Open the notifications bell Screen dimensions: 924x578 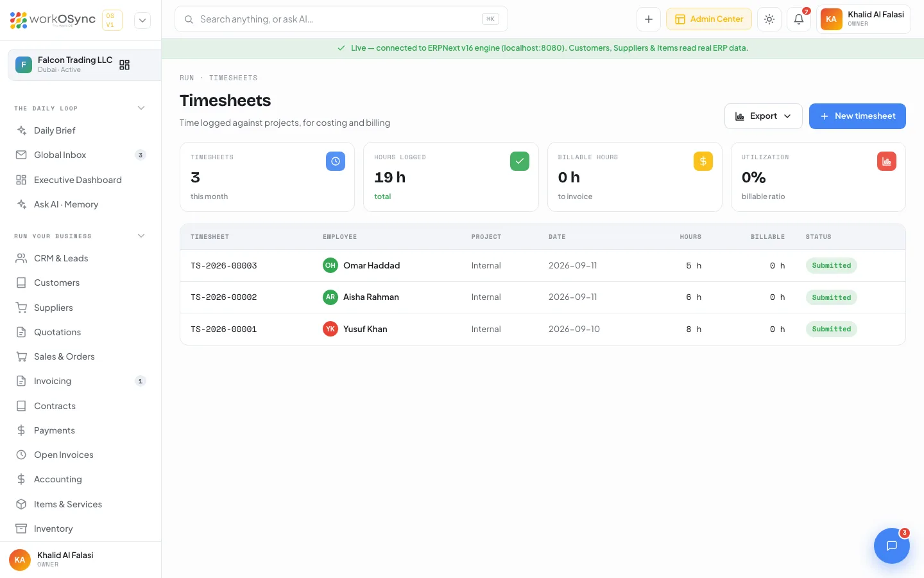pos(799,19)
